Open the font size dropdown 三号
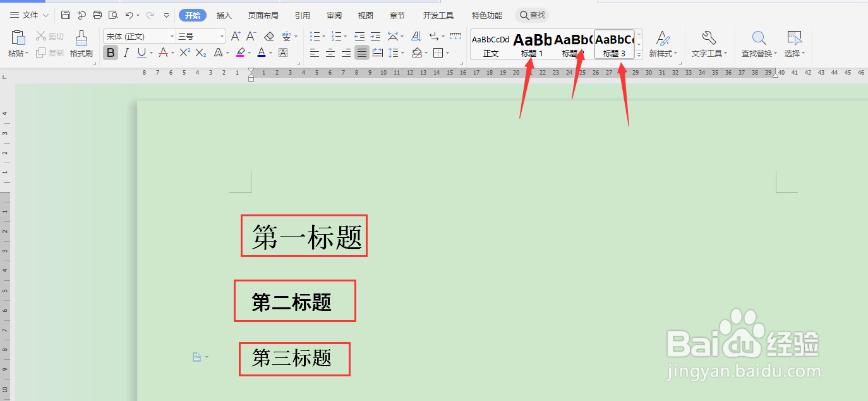Viewport: 868px width, 401px height. pos(222,37)
